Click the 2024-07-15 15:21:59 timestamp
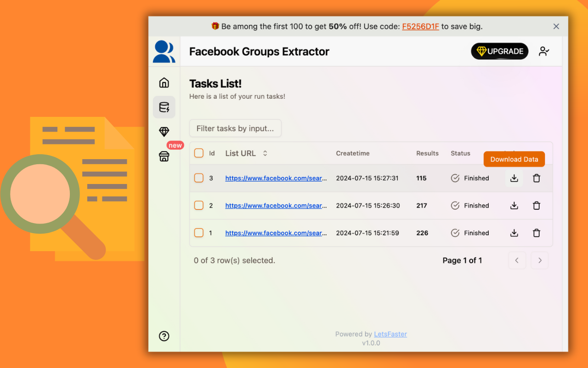The image size is (588, 368). 367,233
